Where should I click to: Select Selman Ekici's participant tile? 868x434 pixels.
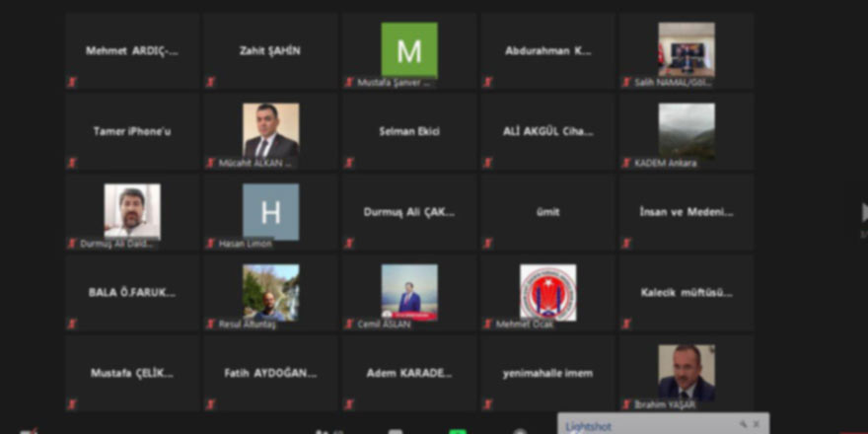coord(409,131)
